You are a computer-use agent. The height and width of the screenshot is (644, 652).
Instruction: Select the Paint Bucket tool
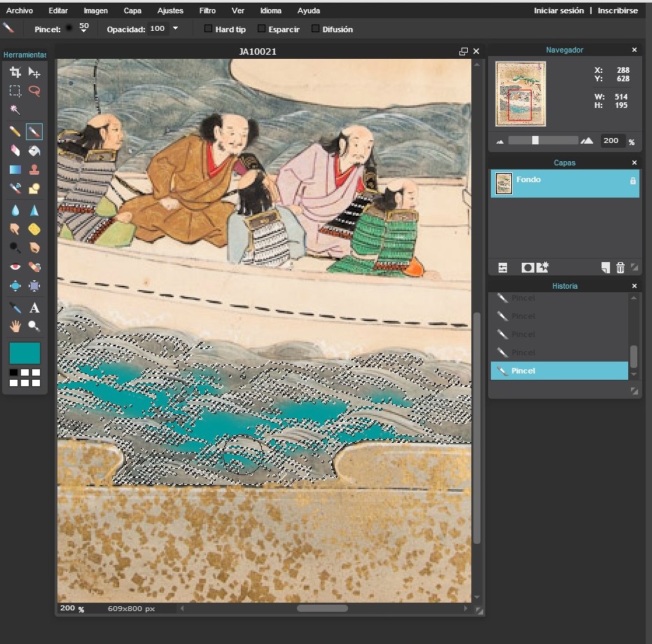[34, 150]
